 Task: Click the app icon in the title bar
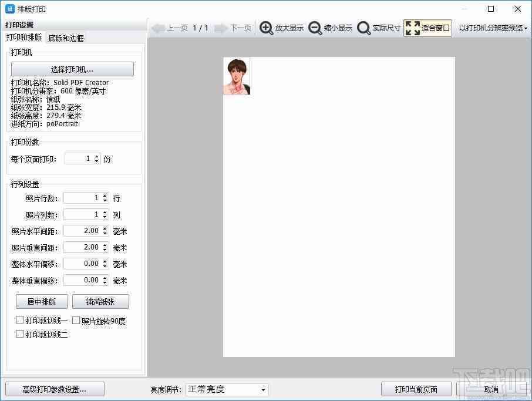tap(10, 9)
